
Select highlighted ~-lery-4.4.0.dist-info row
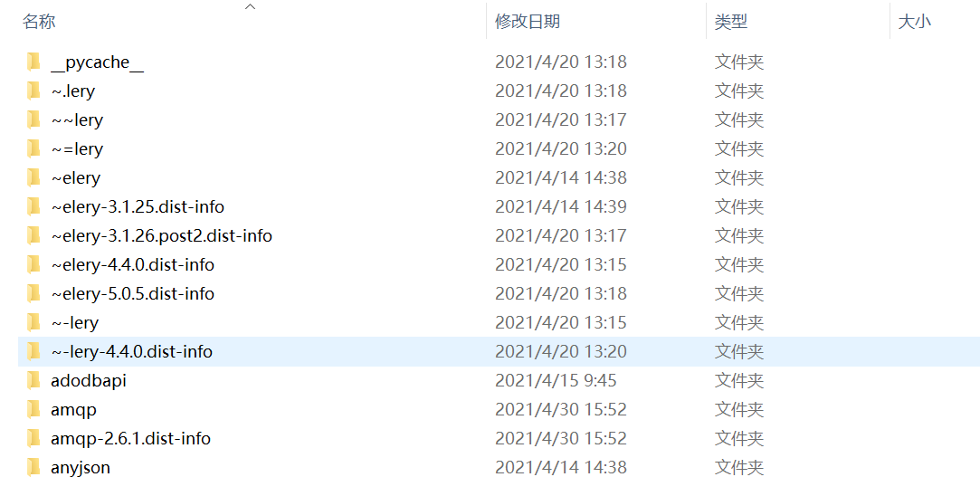pos(500,351)
